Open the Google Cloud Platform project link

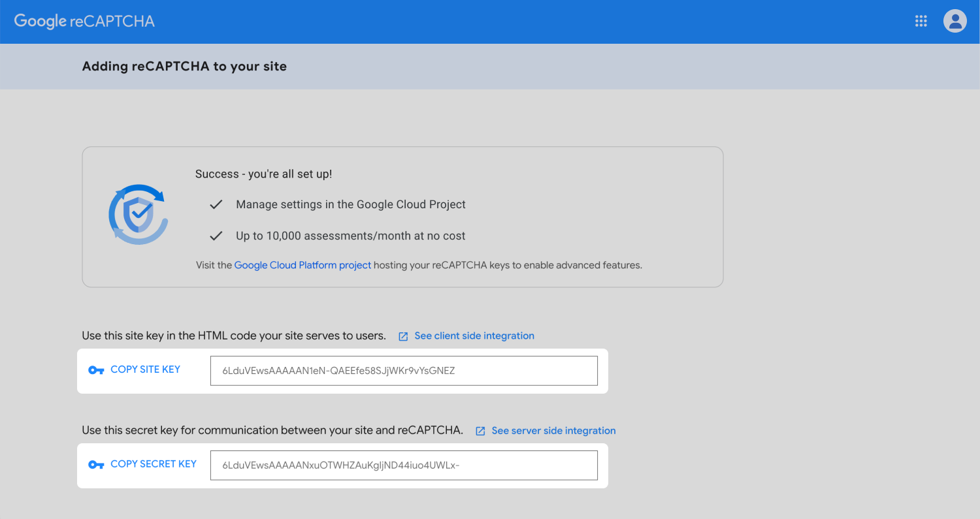pyautogui.click(x=302, y=265)
